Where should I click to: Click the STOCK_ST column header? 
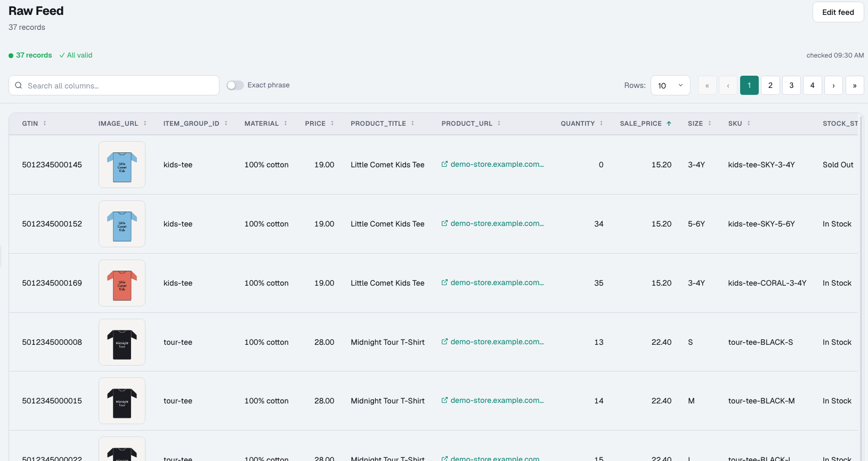click(840, 123)
